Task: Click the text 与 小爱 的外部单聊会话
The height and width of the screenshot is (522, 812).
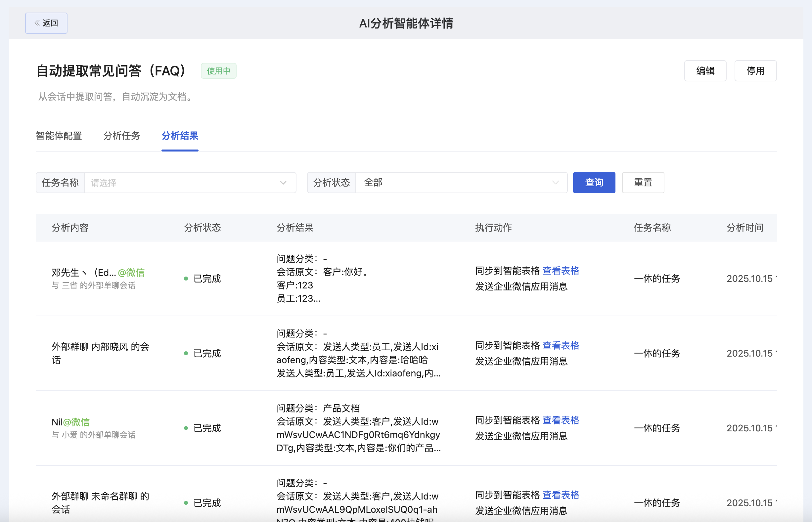Action: point(94,435)
